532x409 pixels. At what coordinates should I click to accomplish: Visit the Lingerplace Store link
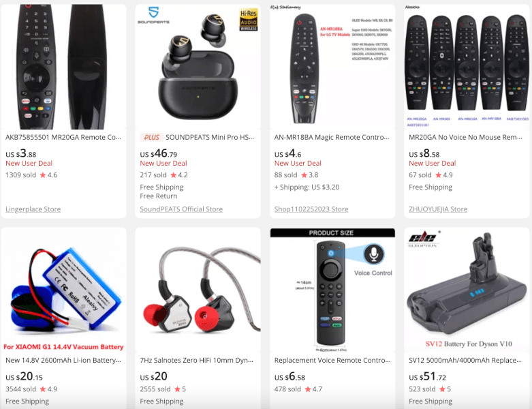33,209
